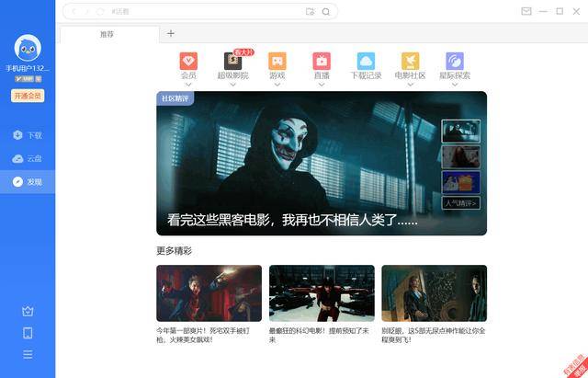Viewport: 588px width, 378px height.
Task: Click the mobile device icon in sidebar
Action: (x=28, y=333)
